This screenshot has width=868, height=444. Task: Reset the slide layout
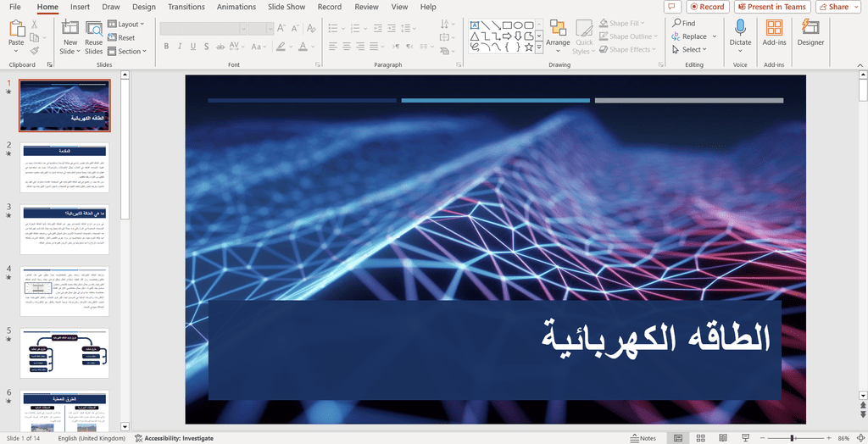[x=121, y=37]
